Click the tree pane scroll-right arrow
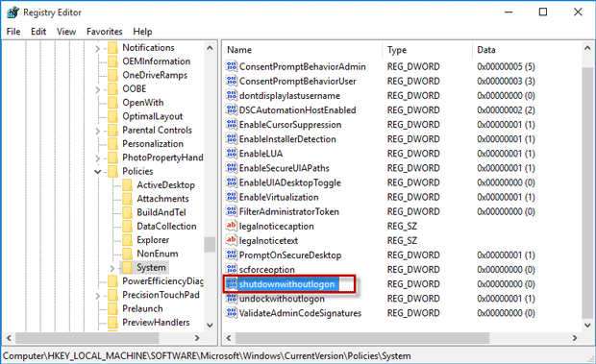This screenshot has width=596, height=364. click(x=197, y=337)
